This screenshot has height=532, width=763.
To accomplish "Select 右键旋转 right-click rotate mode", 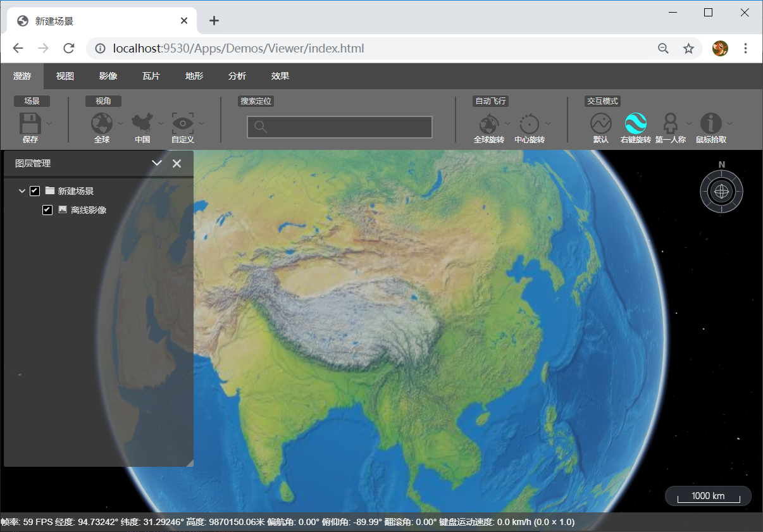I will point(636,123).
